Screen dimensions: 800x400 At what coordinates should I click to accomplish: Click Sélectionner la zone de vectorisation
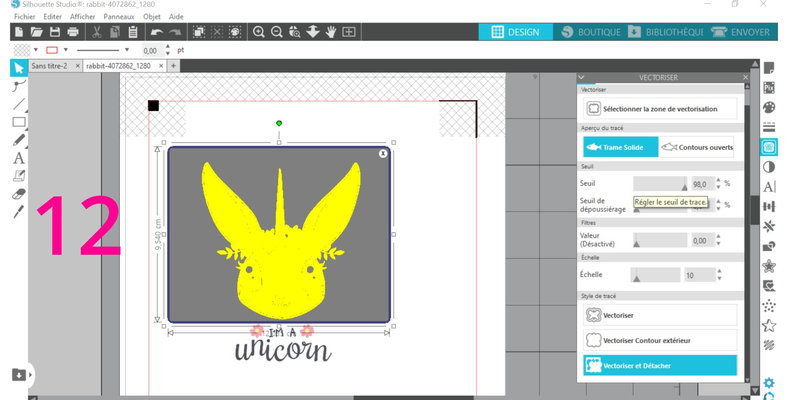(659, 108)
